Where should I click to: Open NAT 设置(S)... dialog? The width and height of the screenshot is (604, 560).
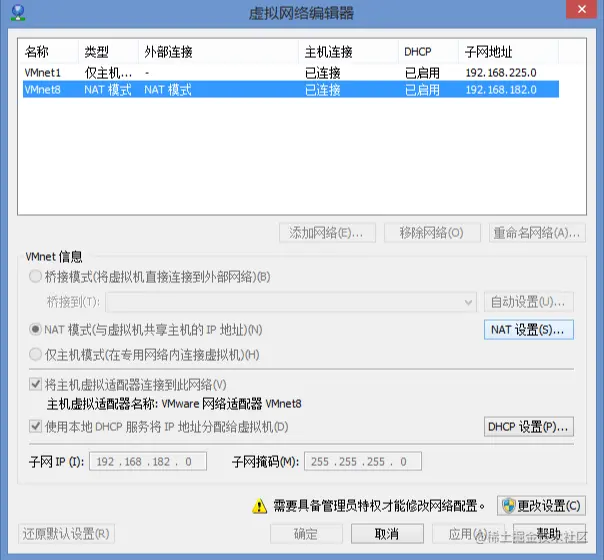(x=528, y=330)
